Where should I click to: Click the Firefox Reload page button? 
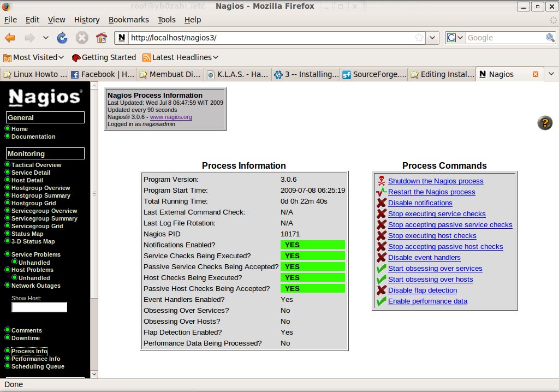(62, 38)
